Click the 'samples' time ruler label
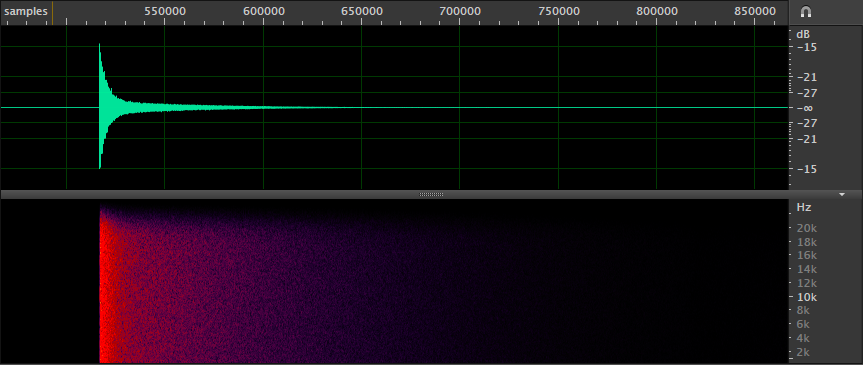The width and height of the screenshot is (863, 365). point(26,11)
